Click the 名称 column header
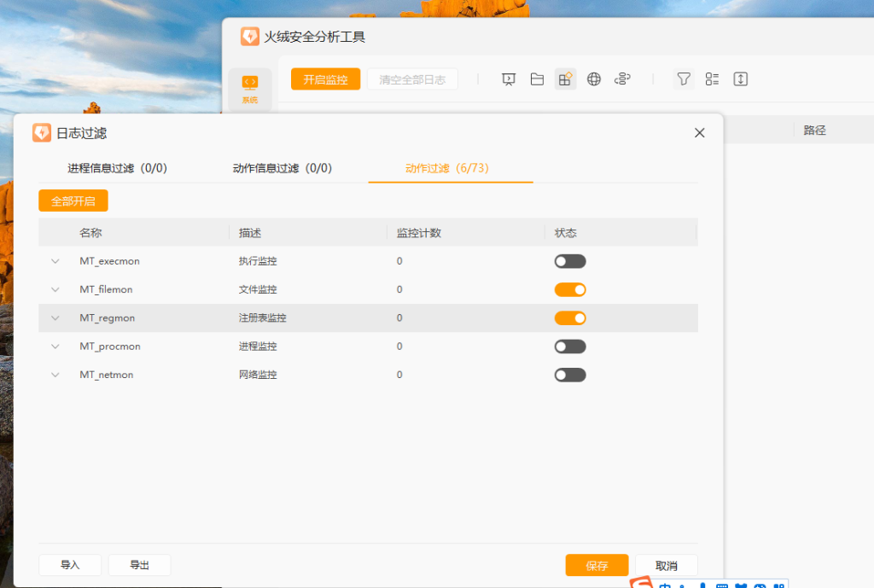 point(90,233)
